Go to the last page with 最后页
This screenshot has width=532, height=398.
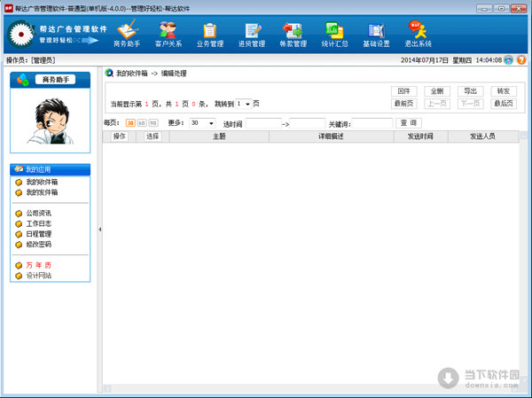(504, 104)
